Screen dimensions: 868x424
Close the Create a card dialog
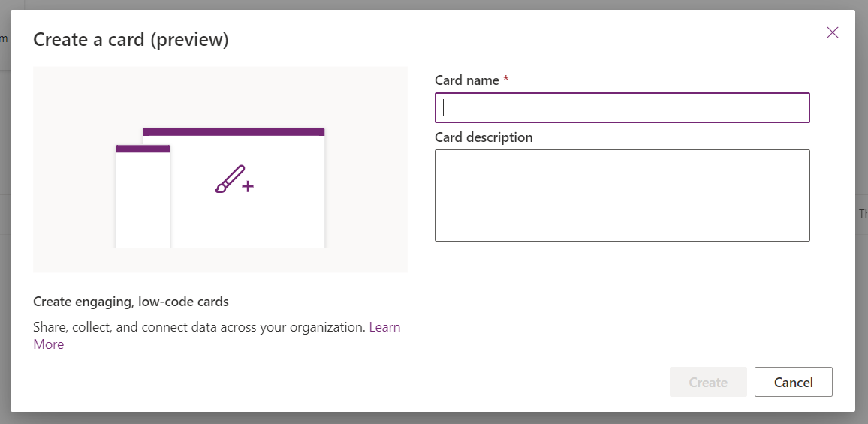point(832,32)
